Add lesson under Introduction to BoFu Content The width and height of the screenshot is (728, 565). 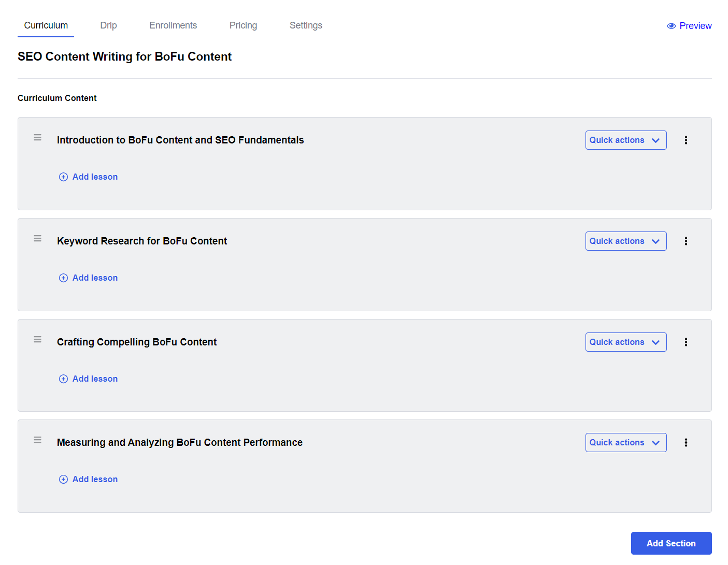pos(89,177)
